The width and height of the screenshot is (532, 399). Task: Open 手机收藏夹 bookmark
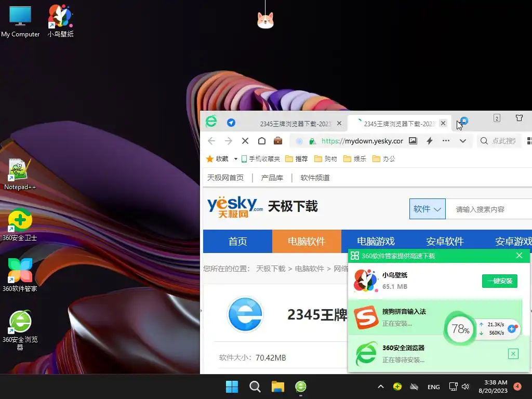[261, 159]
